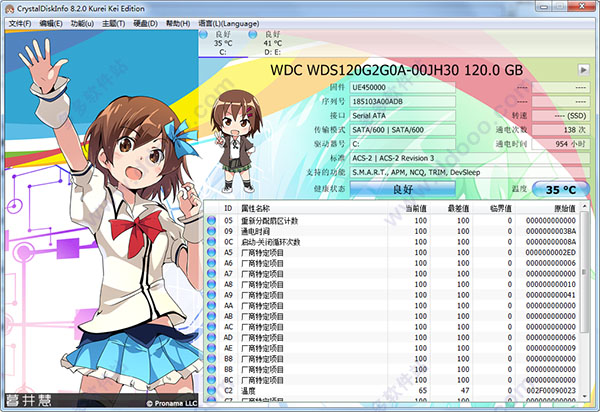Image resolution: width=600 pixels, height=412 pixels.
Task: Click the 属性名称 column header
Action: point(314,208)
